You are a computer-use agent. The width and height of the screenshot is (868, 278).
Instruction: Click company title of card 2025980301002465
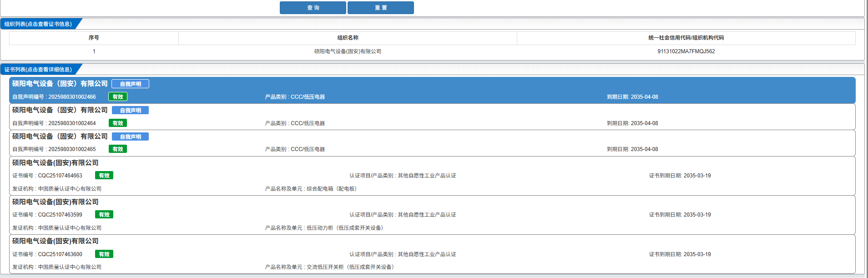tap(60, 136)
